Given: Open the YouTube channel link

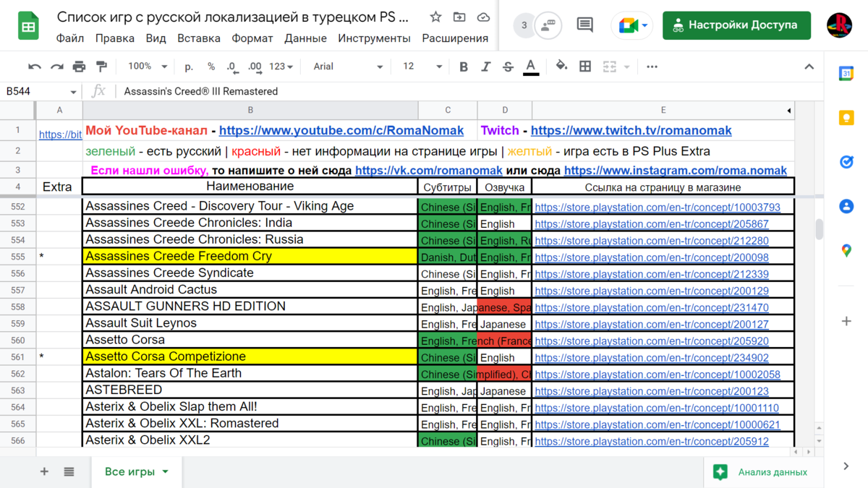Looking at the screenshot, I should point(341,131).
